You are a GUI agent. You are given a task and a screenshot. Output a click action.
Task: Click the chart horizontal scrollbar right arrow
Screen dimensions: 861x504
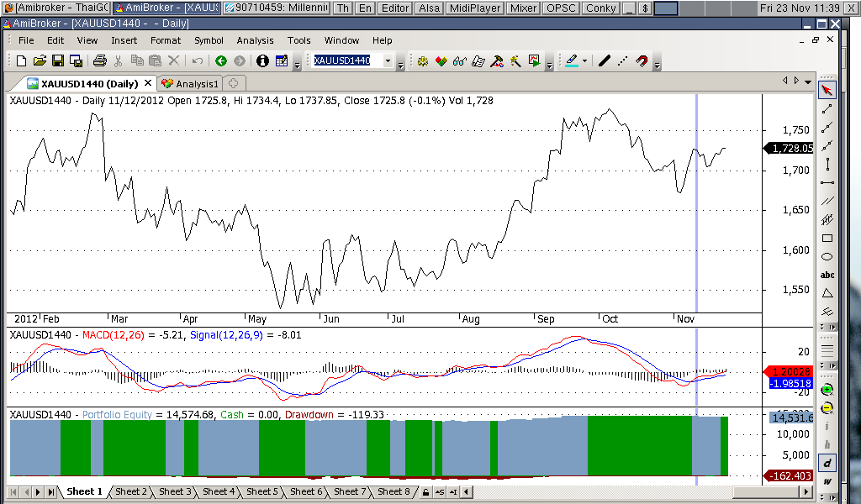tap(807, 492)
